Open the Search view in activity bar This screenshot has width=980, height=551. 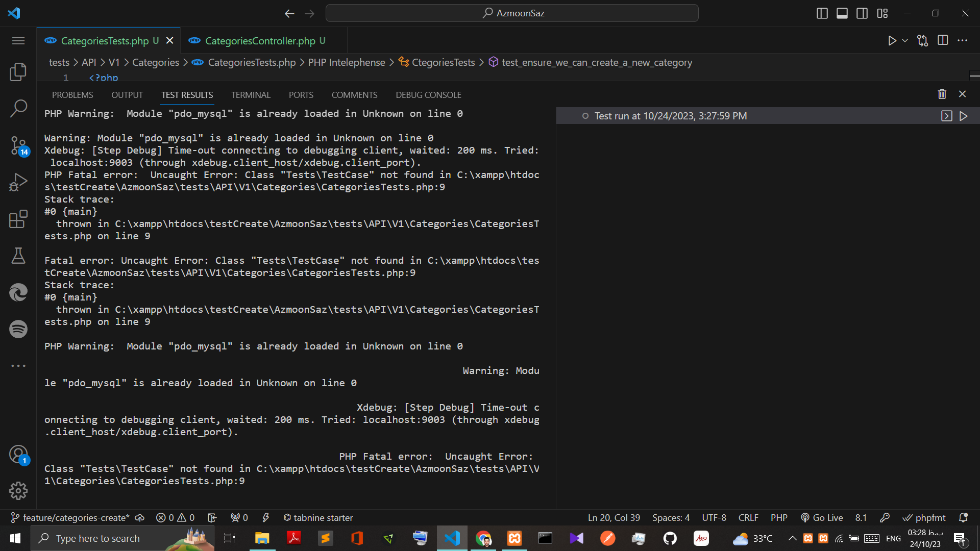click(x=18, y=108)
